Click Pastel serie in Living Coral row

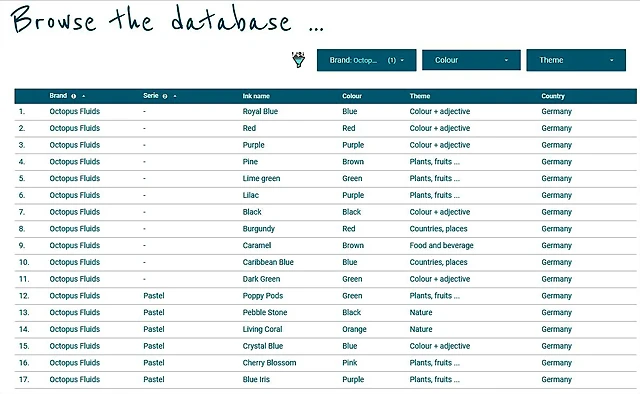(x=154, y=329)
